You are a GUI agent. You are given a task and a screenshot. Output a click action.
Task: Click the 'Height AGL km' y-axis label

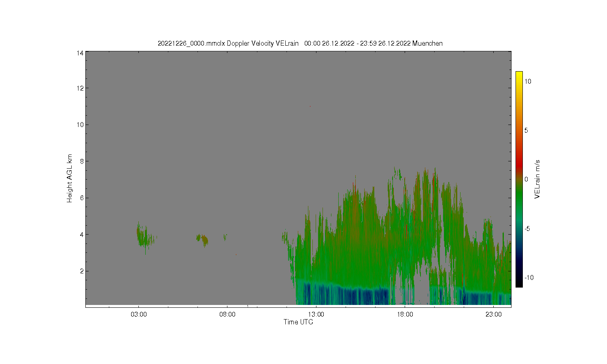[x=70, y=178]
